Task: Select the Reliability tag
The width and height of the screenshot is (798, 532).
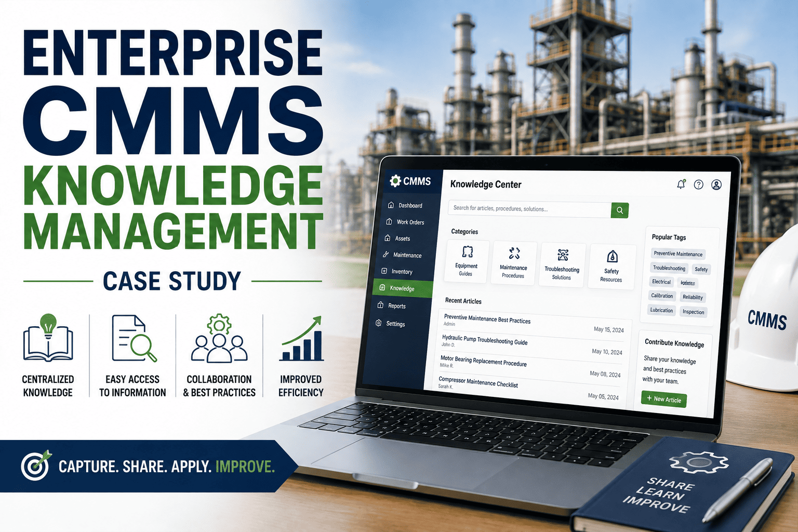Action: [x=693, y=297]
